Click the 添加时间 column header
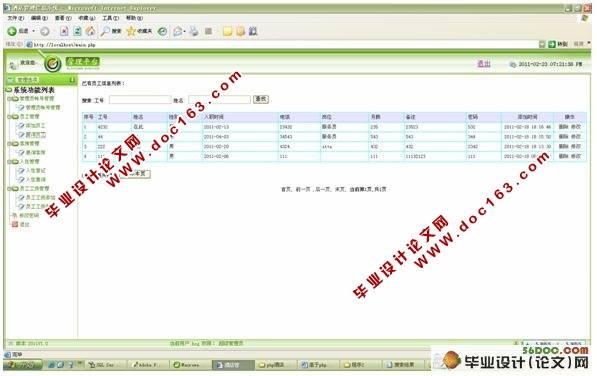This screenshot has width=597, height=376. (527, 117)
